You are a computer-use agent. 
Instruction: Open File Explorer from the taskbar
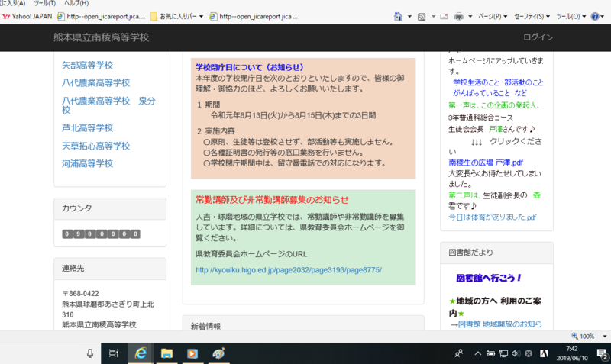click(x=166, y=353)
